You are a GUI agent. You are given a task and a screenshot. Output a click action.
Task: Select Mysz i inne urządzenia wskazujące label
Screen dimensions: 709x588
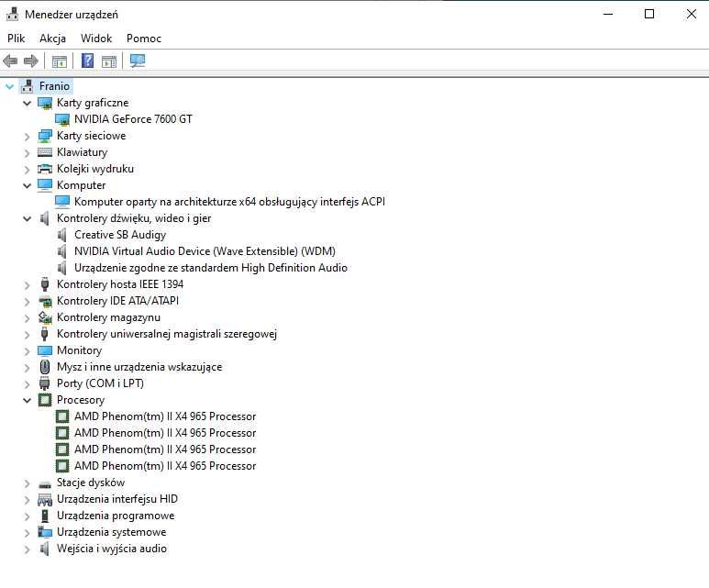[x=139, y=367]
